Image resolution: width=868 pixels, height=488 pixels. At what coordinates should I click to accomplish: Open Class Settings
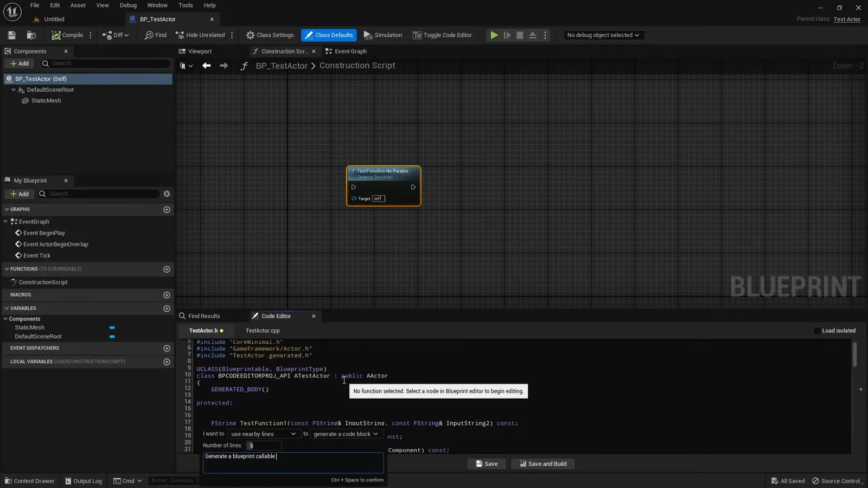(x=270, y=35)
